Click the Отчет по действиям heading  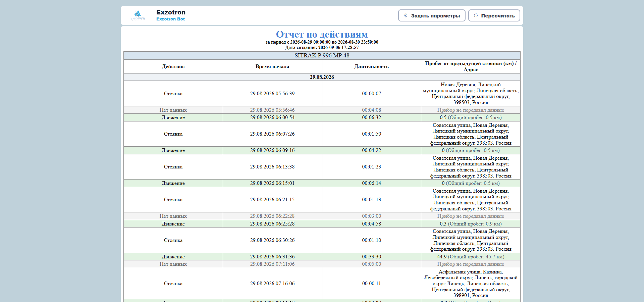(322, 34)
